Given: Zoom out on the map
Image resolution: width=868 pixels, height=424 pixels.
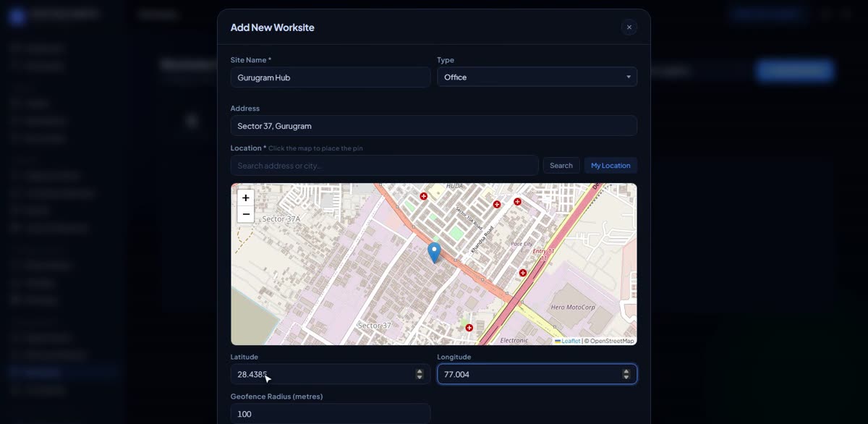Looking at the screenshot, I should pyautogui.click(x=246, y=214).
